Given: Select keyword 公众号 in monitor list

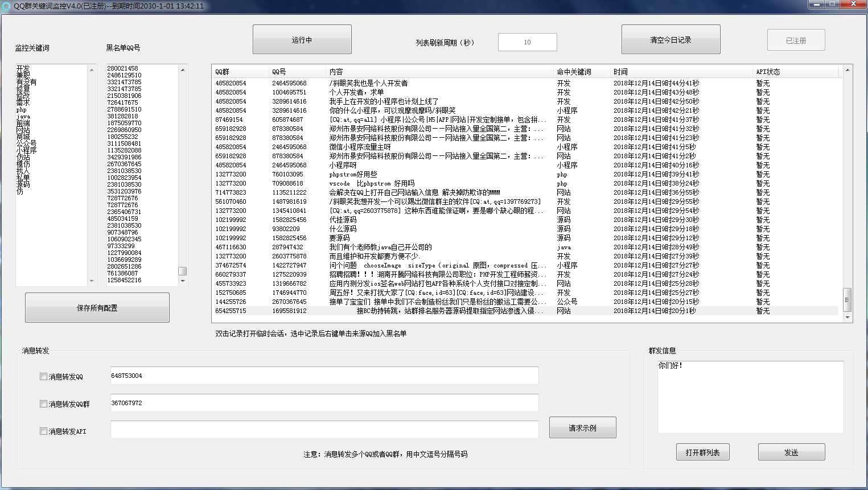Looking at the screenshot, I should (26, 143).
